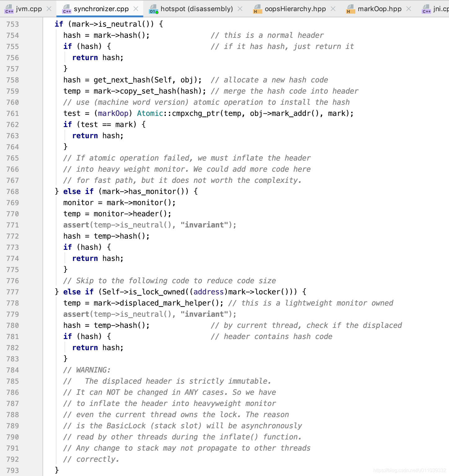Close the synchronizer.cpp tab
Image resolution: width=449 pixels, height=476 pixels.
pyautogui.click(x=136, y=9)
